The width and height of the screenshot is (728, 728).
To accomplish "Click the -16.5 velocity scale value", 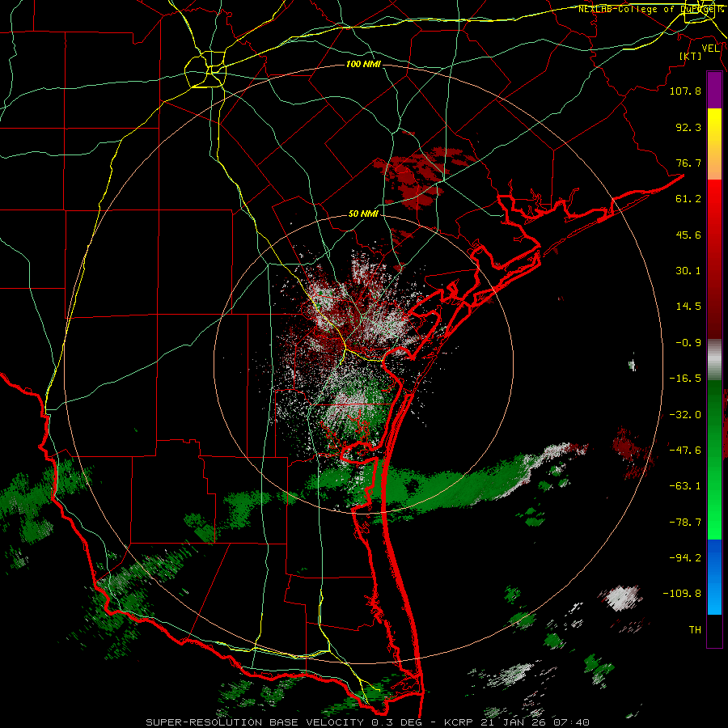I will coord(685,379).
